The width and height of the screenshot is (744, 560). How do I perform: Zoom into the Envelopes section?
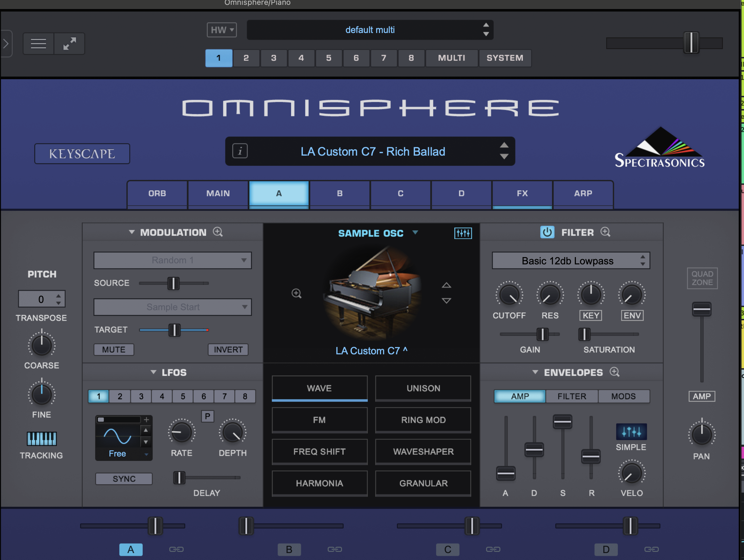614,372
